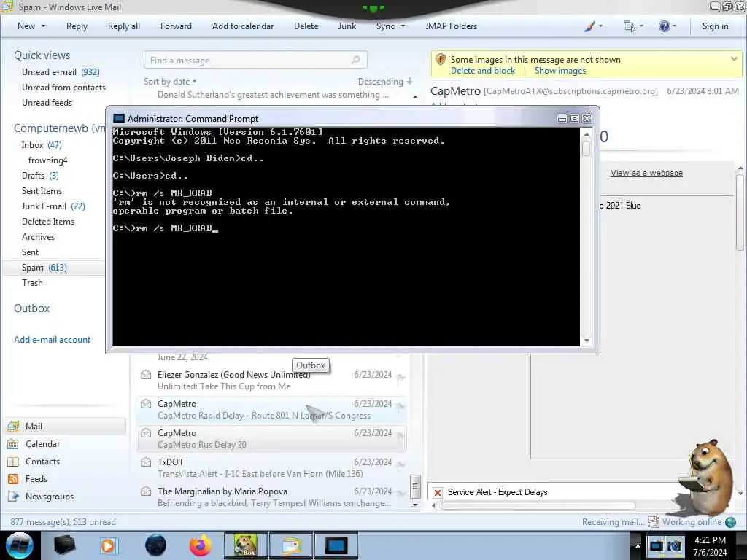Click Sign in button
747x560 pixels.
715,26
